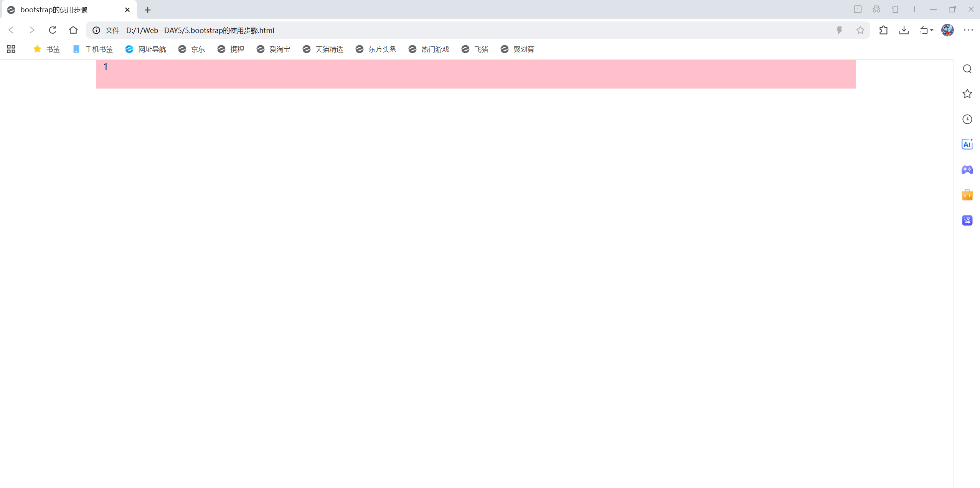Open a new tab with plus
980x488 pixels.
tap(148, 10)
